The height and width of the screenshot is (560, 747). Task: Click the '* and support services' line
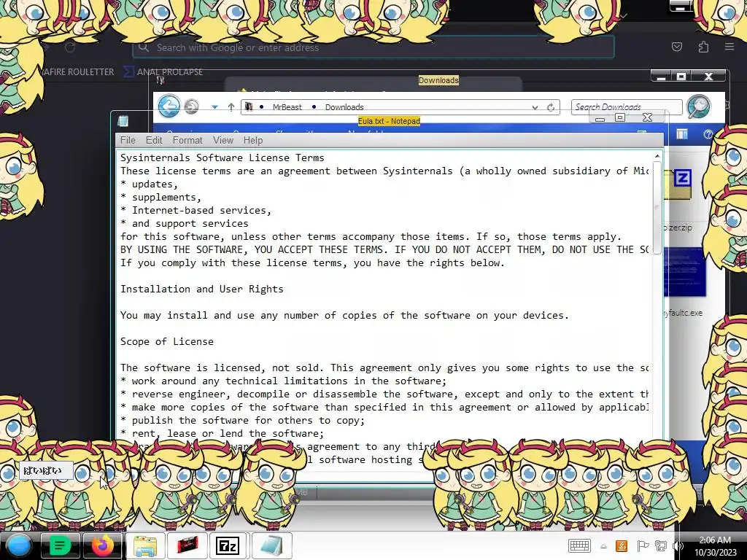[x=185, y=223]
